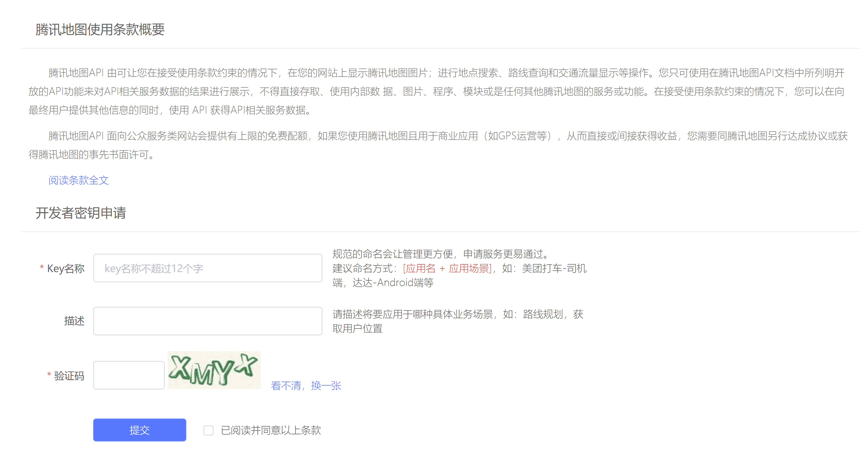Check 已阅读并同意以上条款 checkbox

[x=209, y=430]
